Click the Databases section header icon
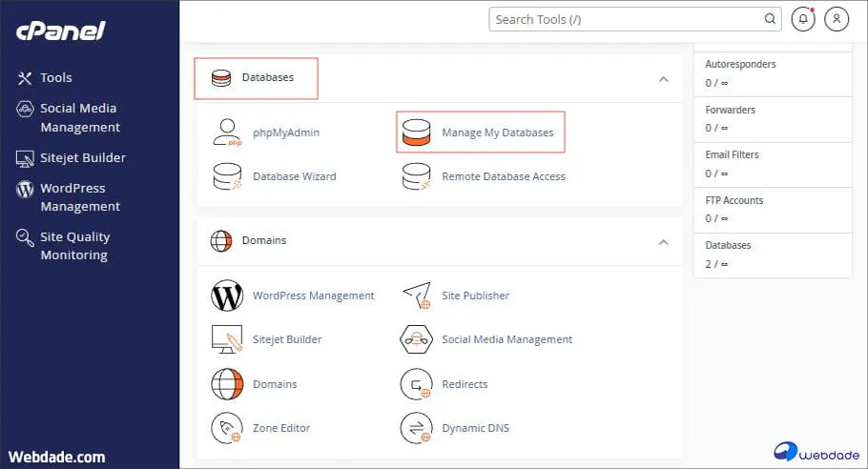Screen dimensions: 868x469 click(221, 78)
